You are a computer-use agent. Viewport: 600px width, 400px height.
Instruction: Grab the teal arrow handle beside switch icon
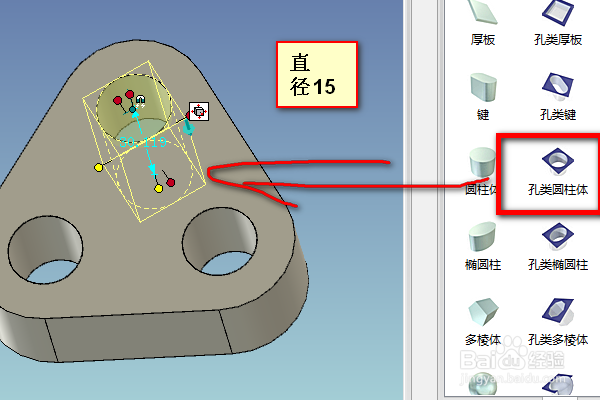pos(188,127)
